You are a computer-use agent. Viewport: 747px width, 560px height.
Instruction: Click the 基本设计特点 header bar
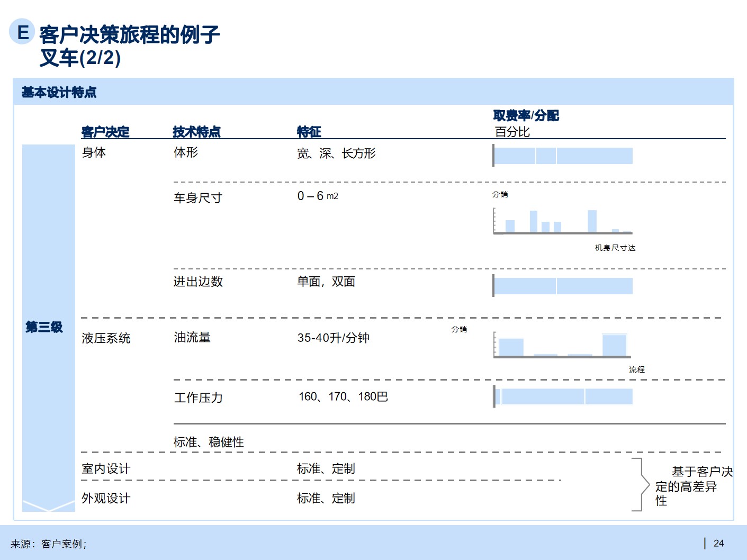pos(373,92)
